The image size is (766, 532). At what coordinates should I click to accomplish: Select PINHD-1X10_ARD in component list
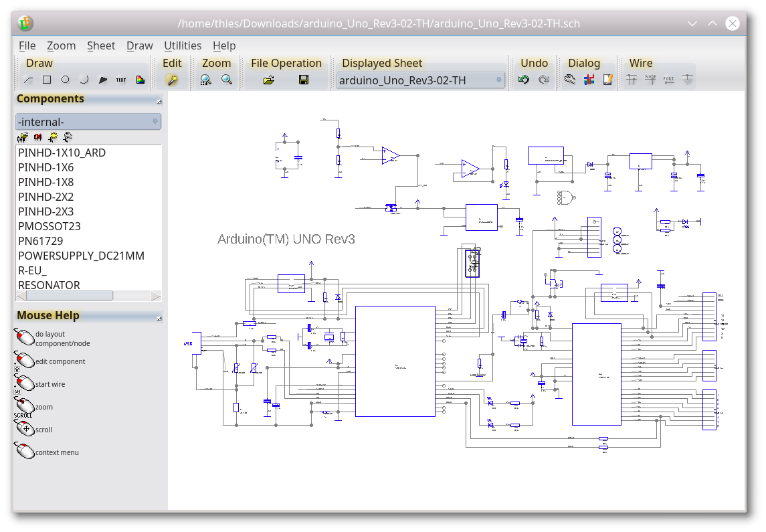tap(88, 153)
